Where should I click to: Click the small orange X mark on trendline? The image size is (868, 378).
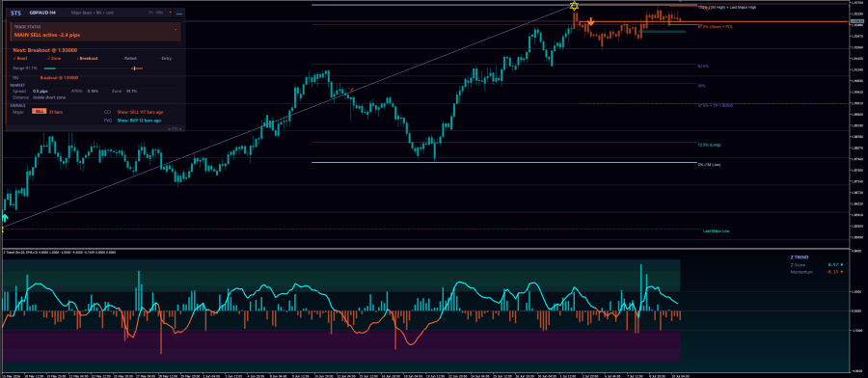point(351,89)
